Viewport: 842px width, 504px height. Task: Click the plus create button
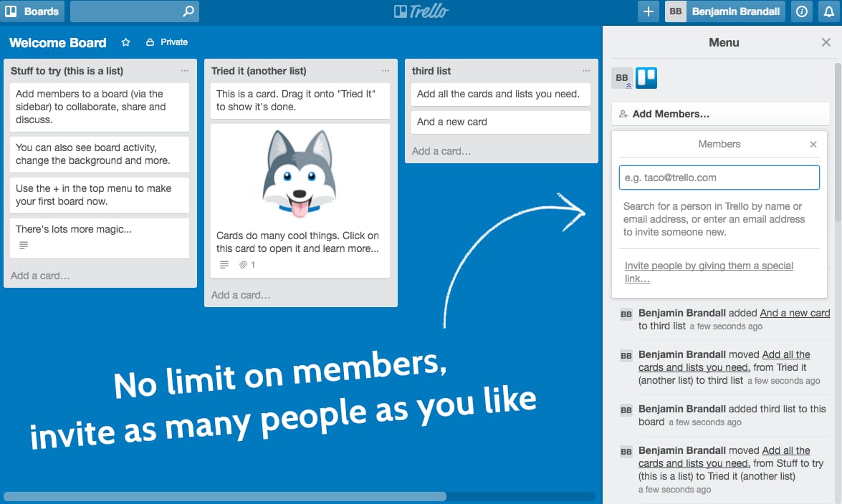(648, 11)
